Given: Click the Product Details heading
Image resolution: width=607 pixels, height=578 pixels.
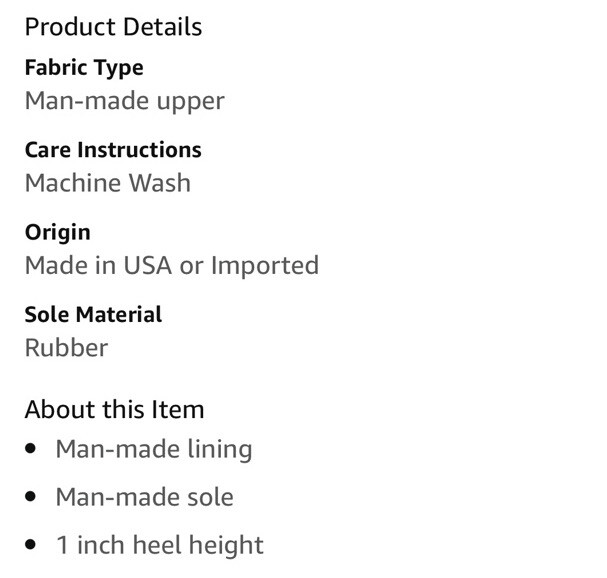Looking at the screenshot, I should point(113,27).
